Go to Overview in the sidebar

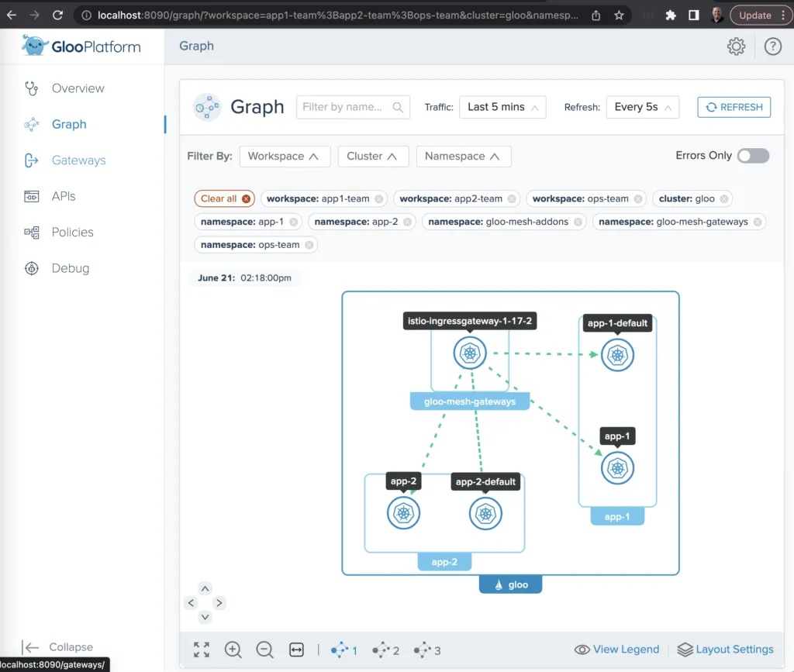click(78, 88)
